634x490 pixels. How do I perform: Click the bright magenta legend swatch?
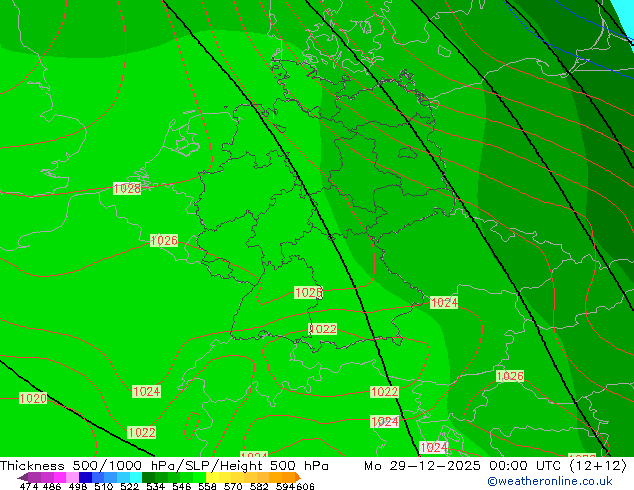coord(59,477)
